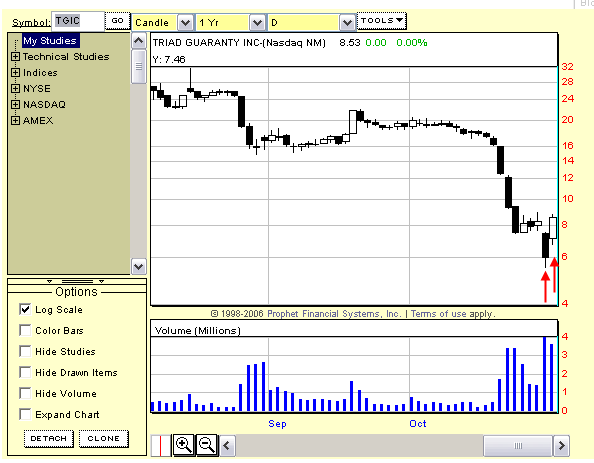
Task: Click the studies list scroll-down arrow
Action: [139, 266]
